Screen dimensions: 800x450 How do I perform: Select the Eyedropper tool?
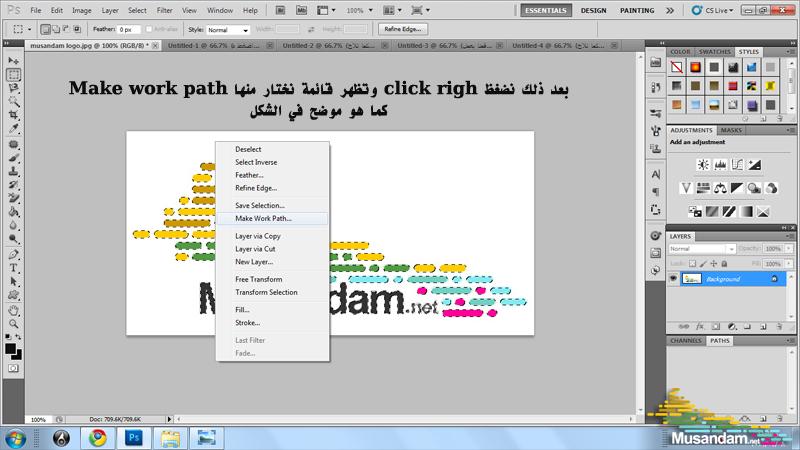tap(13, 128)
